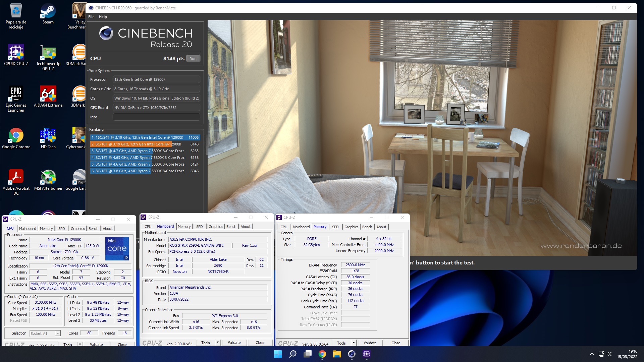Switch to Cinebench taskbar icon
Viewport: 644px width, 362px height.
pos(352,354)
